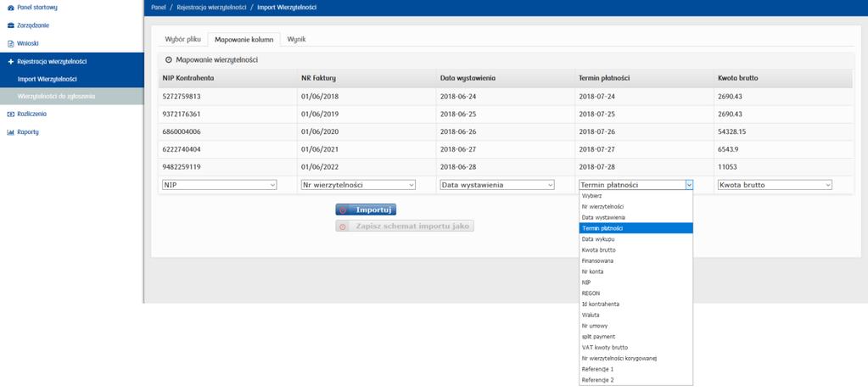This screenshot has width=868, height=391.
Task: Open the Nr wierzytelności mapping dropdown
Action: (358, 185)
